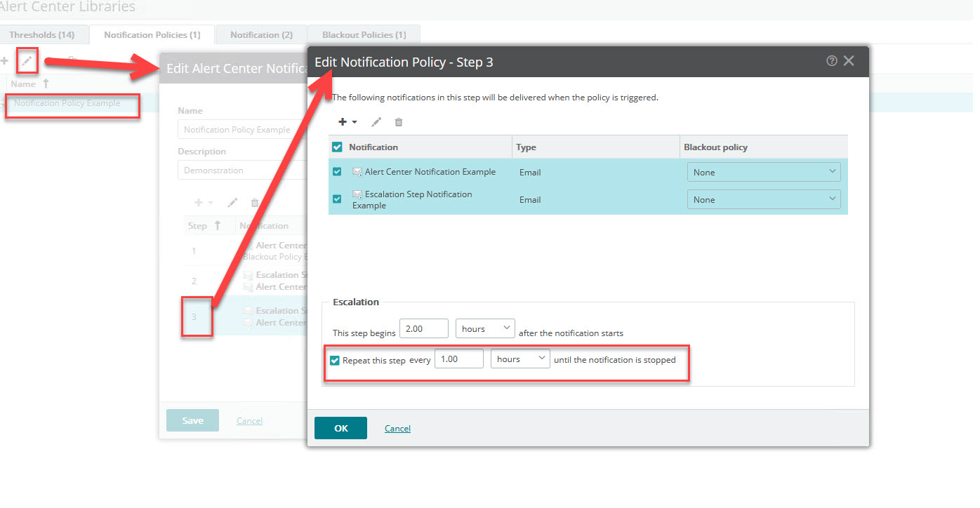Switch to the Notification Policies (1) tab
980x508 pixels.
click(152, 34)
